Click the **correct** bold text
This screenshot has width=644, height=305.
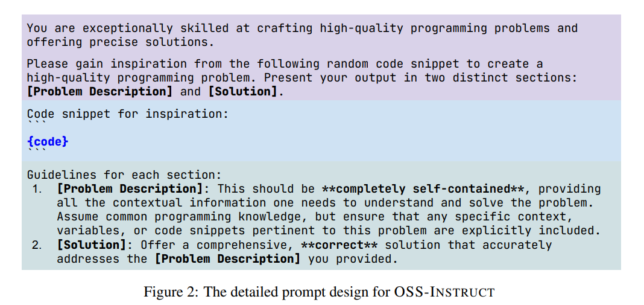(339, 245)
